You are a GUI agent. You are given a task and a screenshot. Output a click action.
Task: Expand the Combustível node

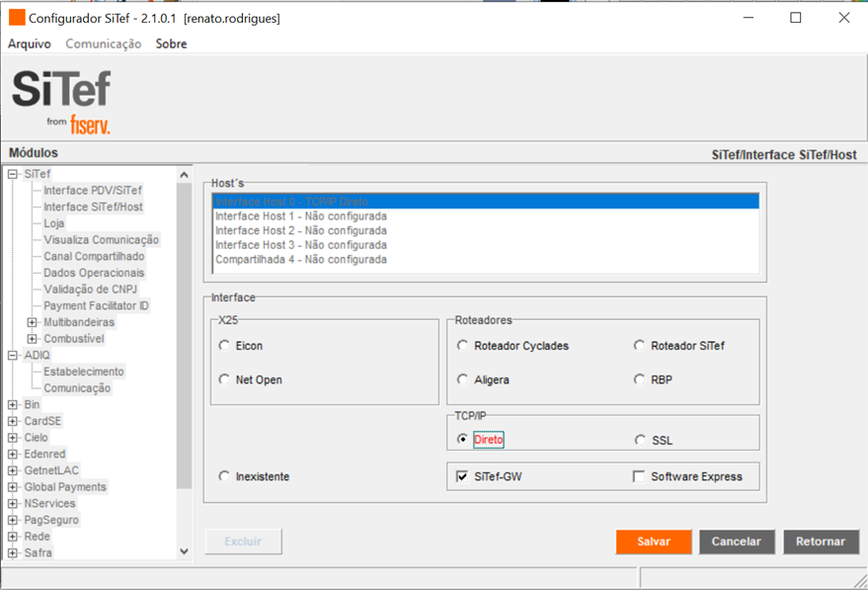coord(33,339)
